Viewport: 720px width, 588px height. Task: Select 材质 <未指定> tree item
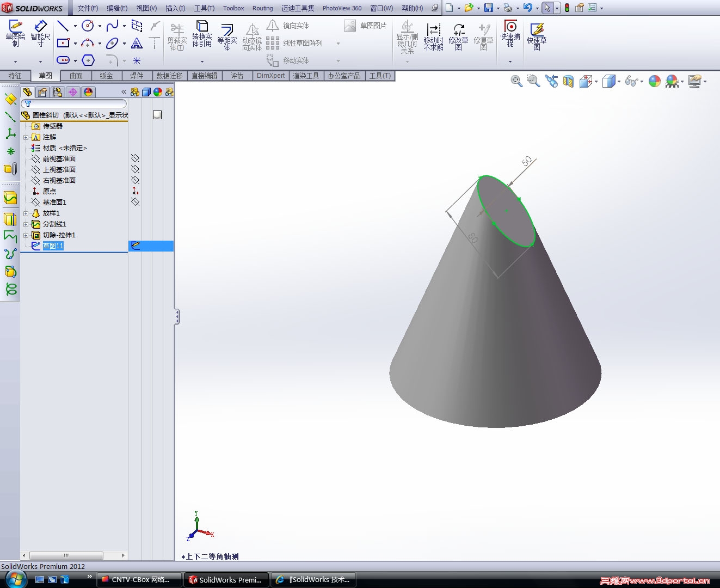coord(65,148)
